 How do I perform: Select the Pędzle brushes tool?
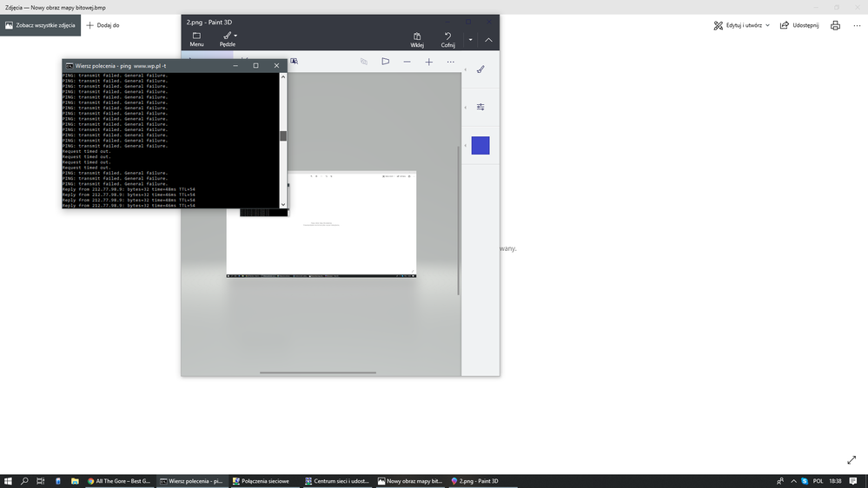tap(228, 39)
